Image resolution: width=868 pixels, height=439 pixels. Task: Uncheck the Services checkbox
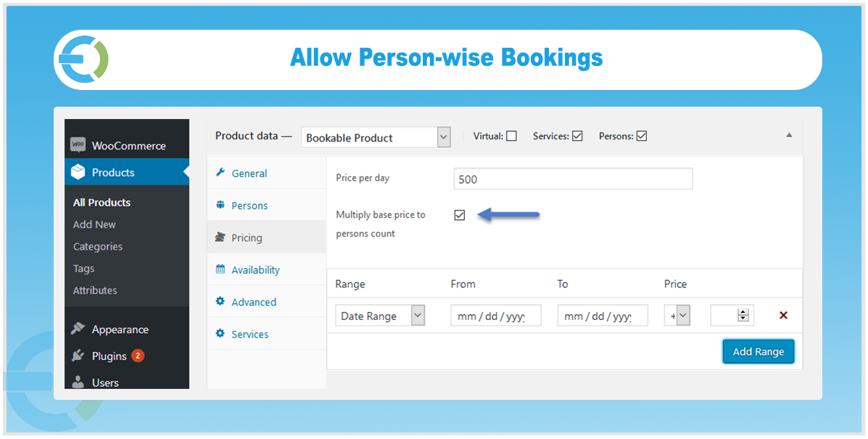(x=577, y=136)
